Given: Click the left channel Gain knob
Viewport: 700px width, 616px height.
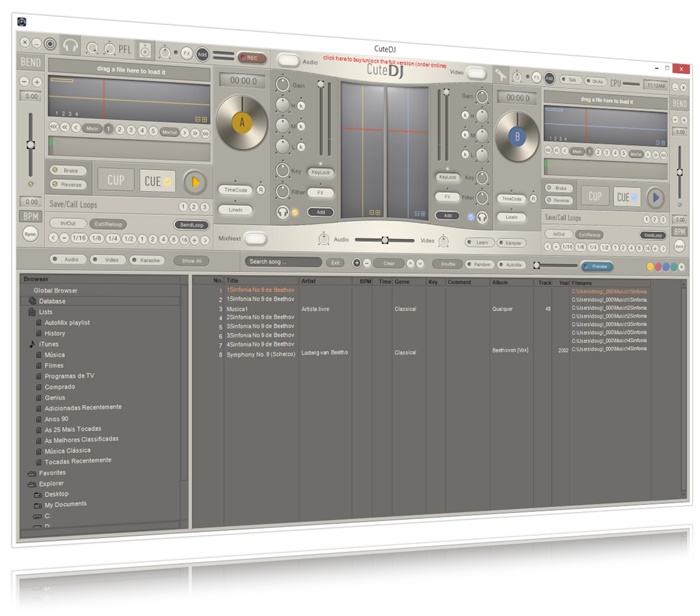Looking at the screenshot, I should [282, 84].
